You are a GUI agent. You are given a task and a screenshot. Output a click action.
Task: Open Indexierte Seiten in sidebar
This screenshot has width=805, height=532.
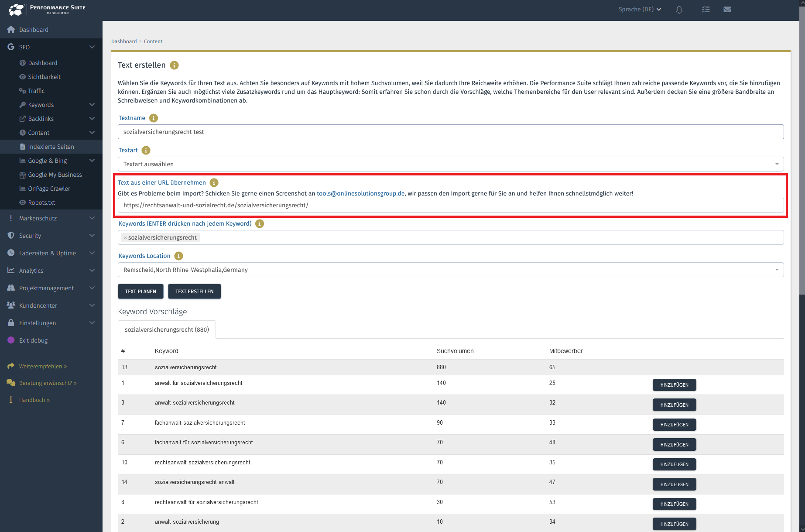click(x=51, y=147)
